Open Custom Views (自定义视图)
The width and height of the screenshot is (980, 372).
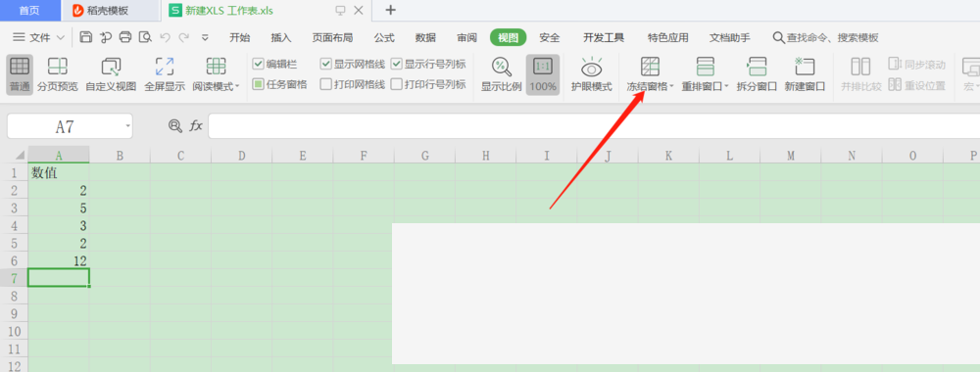pos(111,74)
